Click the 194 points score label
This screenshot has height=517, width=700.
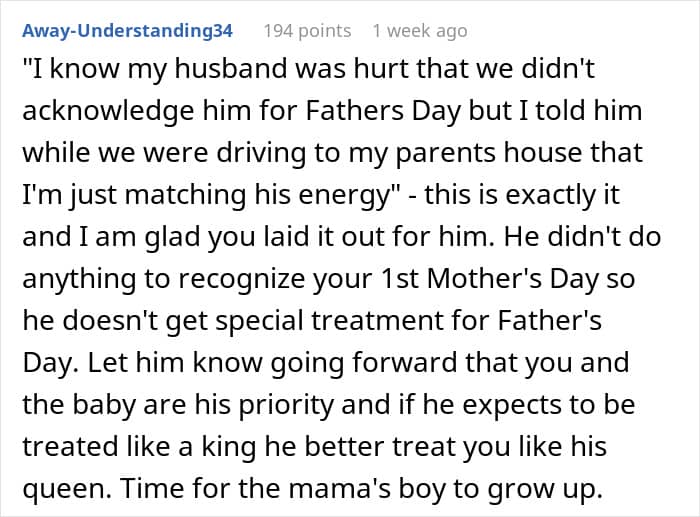[307, 31]
